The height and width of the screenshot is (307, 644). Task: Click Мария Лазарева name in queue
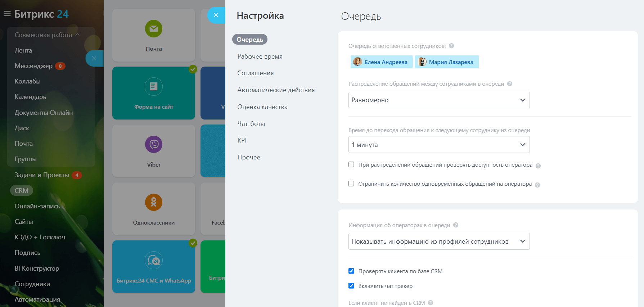coord(451,62)
